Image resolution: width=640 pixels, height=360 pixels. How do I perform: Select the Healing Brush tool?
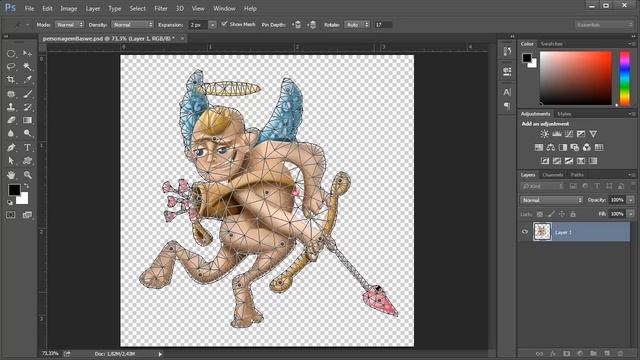11,94
